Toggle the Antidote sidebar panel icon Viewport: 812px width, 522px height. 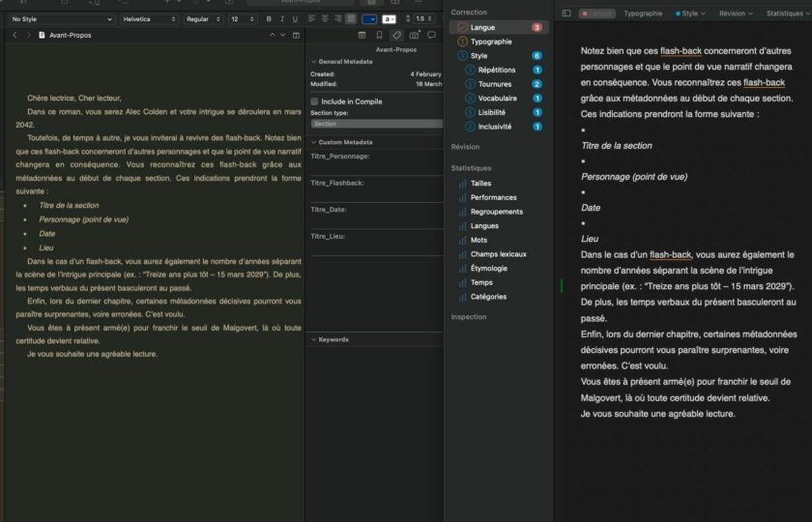566,14
